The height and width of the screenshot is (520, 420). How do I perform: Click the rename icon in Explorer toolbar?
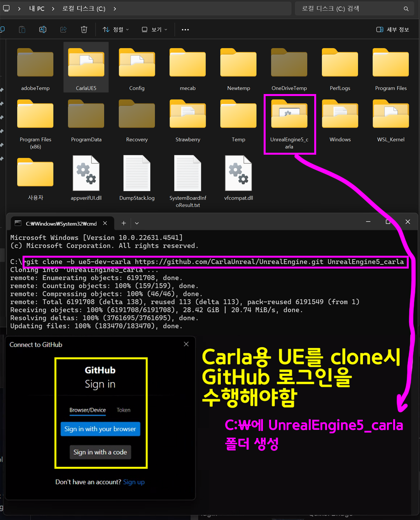tap(43, 30)
